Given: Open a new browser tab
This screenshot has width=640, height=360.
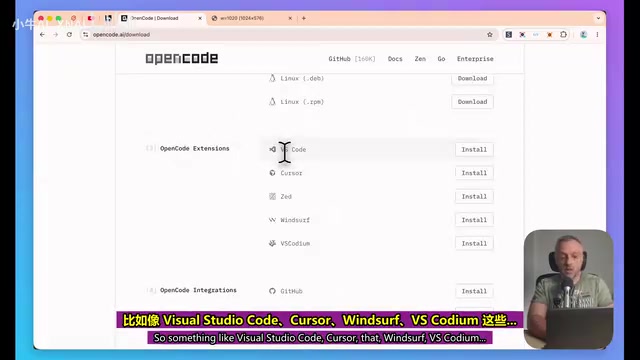Looking at the screenshot, I should coord(304,18).
